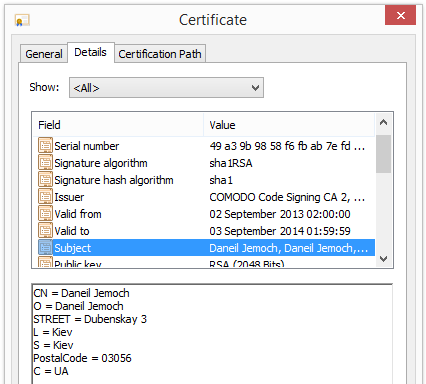Select the Signature algorithm row label
This screenshot has height=384, width=426.
click(x=101, y=163)
